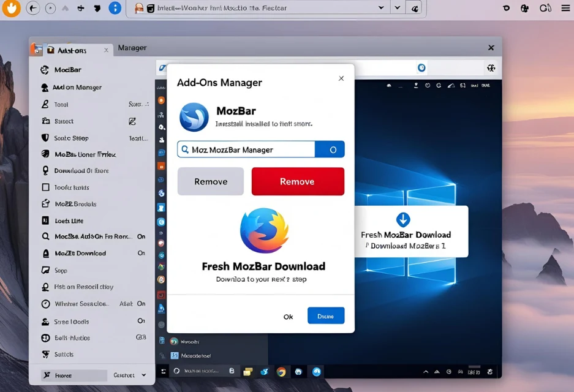Open File Explorer from the taskbar

coord(248,372)
